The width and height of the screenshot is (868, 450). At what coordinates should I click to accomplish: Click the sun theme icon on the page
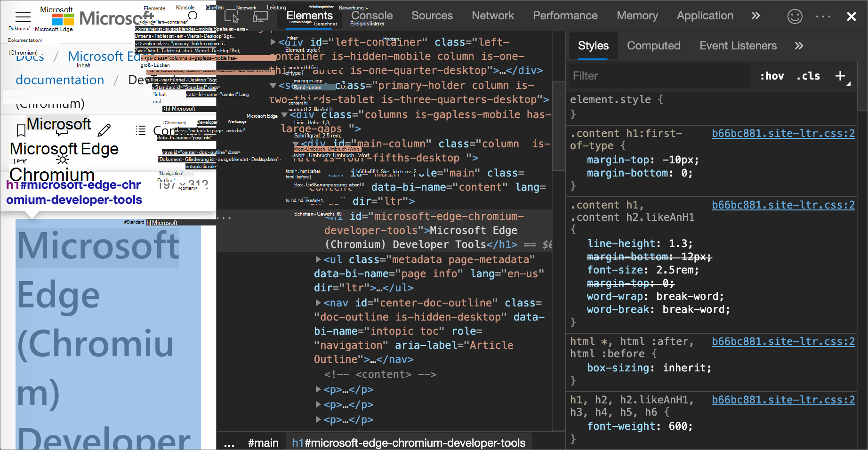pyautogui.click(x=62, y=160)
